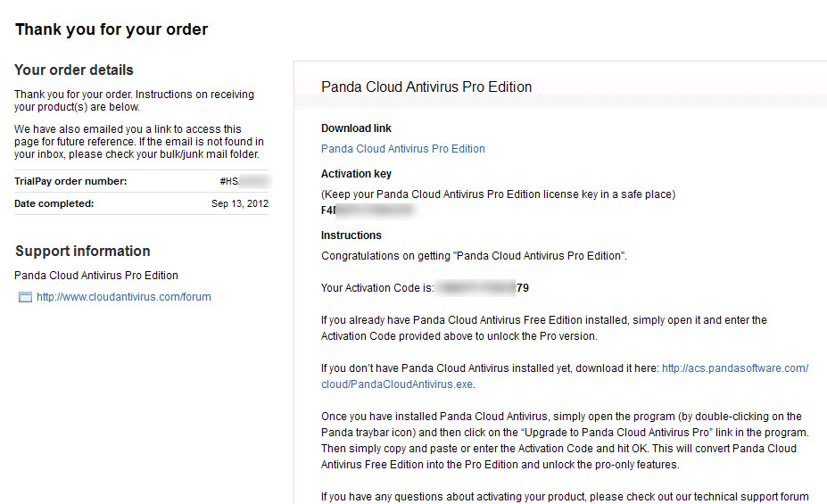Follow the acs.pandasoftware.com download URL
This screenshot has width=827, height=504.
tap(735, 368)
